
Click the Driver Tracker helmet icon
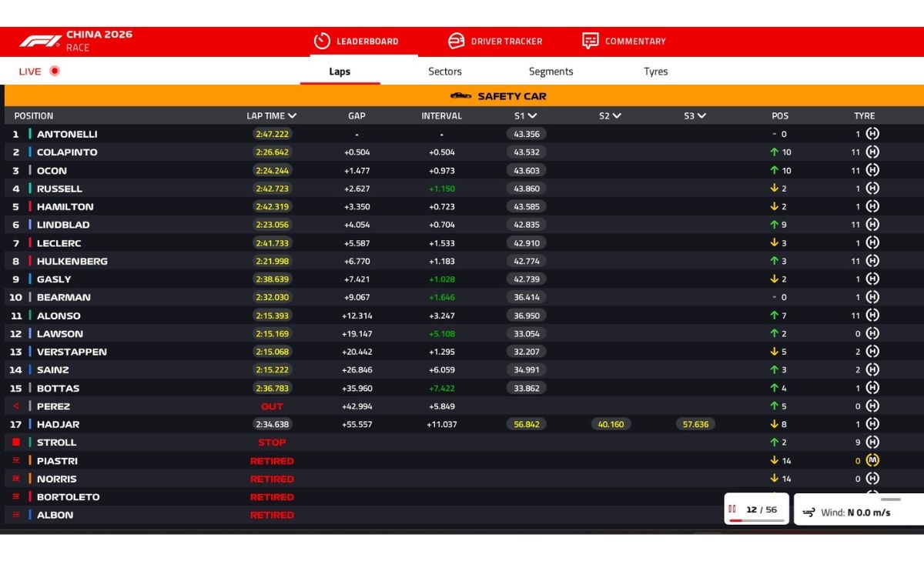[457, 41]
